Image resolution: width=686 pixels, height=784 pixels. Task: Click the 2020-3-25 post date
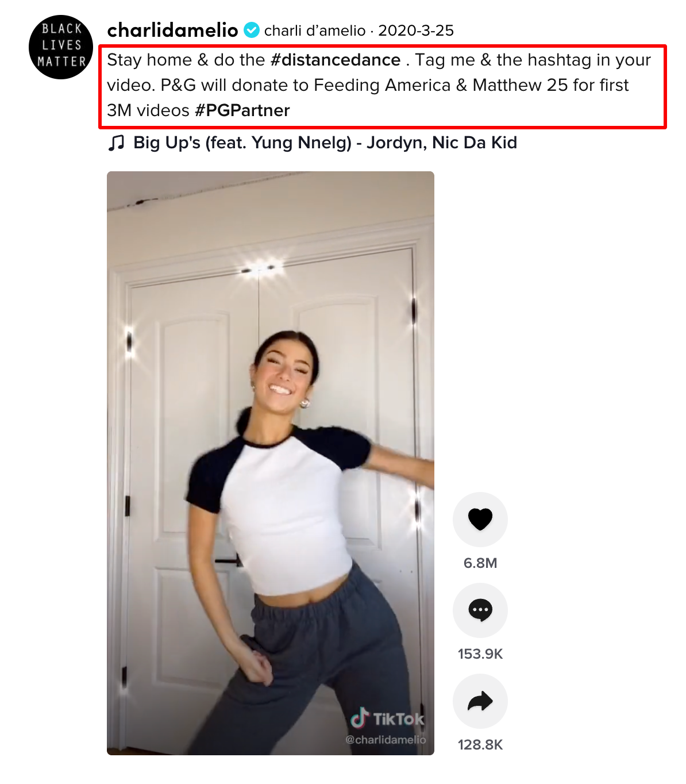pyautogui.click(x=416, y=30)
